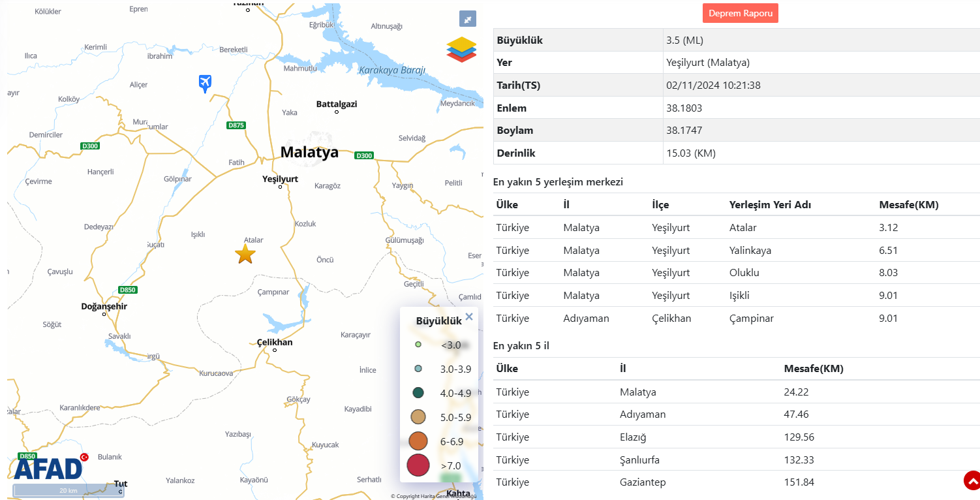Select the dark green 4.0-4.9 legend dot
Image resolution: width=980 pixels, height=500 pixels.
pyautogui.click(x=418, y=393)
